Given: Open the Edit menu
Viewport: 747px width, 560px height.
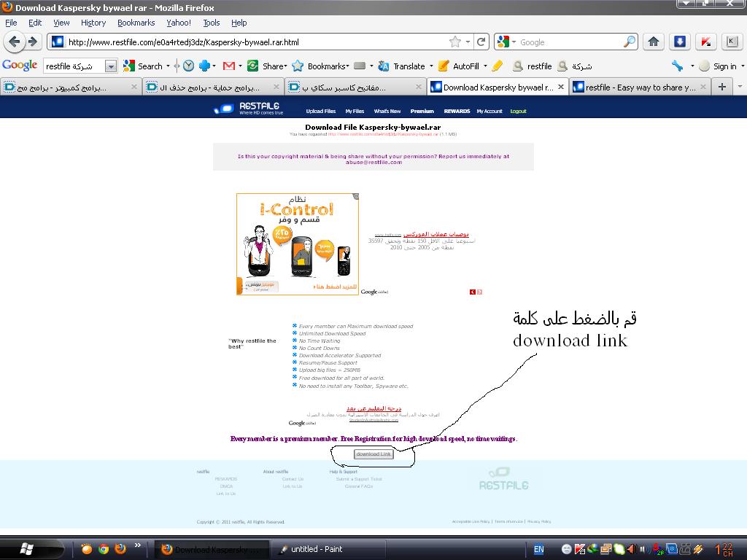Looking at the screenshot, I should pyautogui.click(x=35, y=23).
